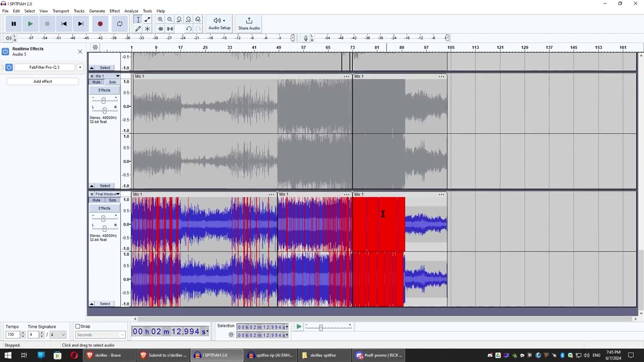Screen dimensions: 644x362
Task: Click the Stop transport button
Action: pos(47,24)
